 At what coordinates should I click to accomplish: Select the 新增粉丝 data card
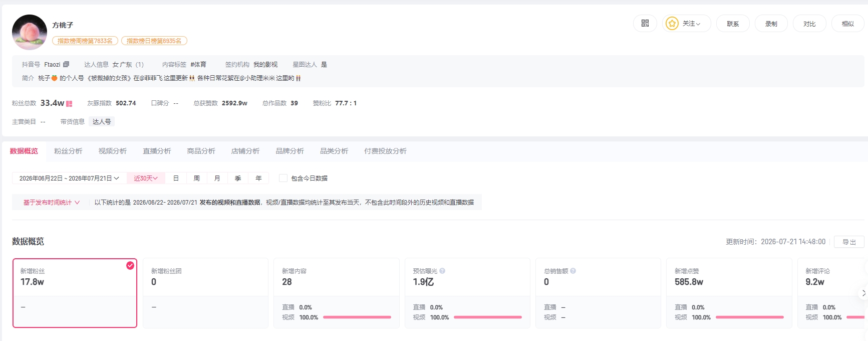75,293
